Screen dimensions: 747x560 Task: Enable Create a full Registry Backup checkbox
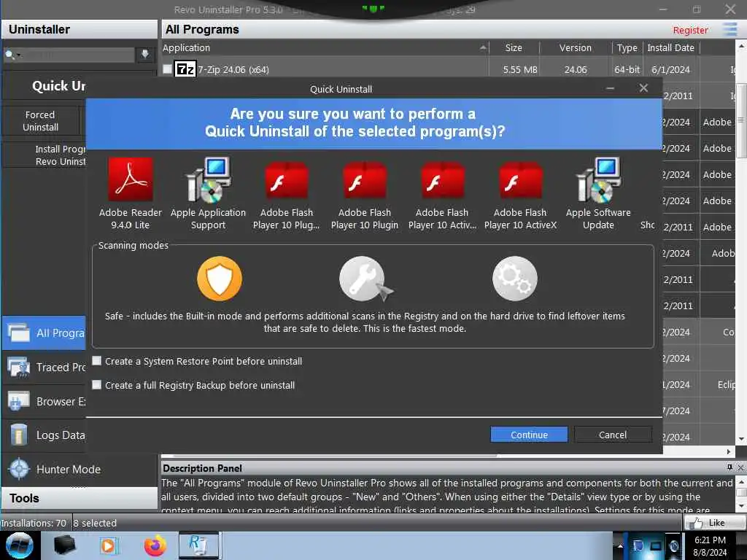click(x=97, y=384)
